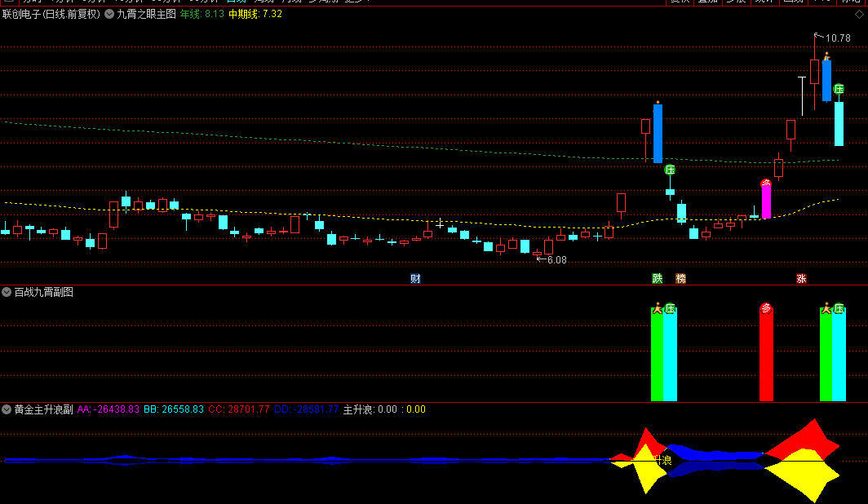868x504 pixels.
Task: Click the 压 marker above last cyan candle
Action: tap(839, 89)
